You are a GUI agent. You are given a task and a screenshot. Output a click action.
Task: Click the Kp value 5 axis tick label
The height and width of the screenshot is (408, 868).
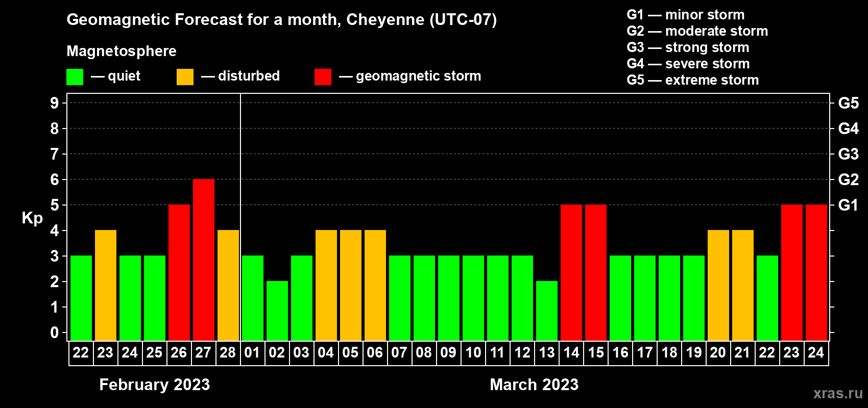55,206
